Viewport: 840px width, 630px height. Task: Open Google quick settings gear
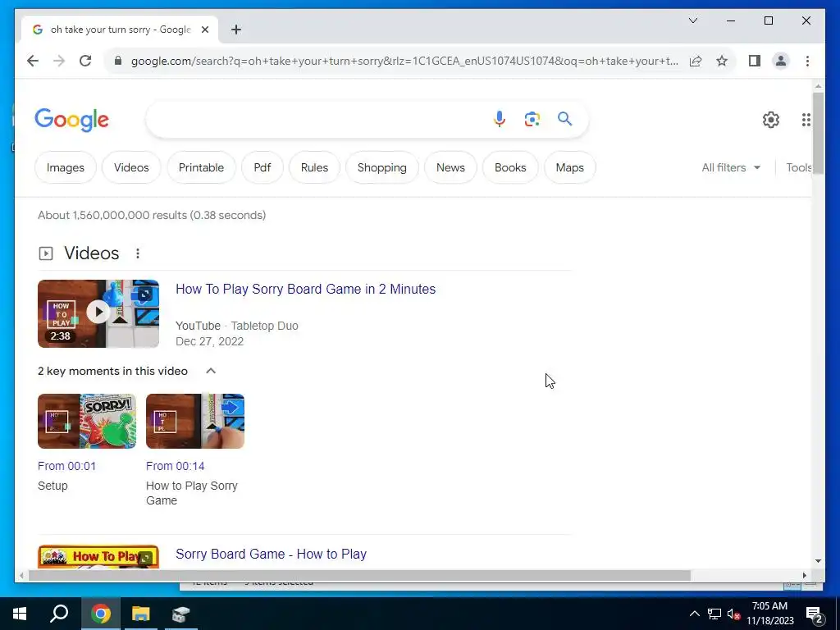point(771,120)
